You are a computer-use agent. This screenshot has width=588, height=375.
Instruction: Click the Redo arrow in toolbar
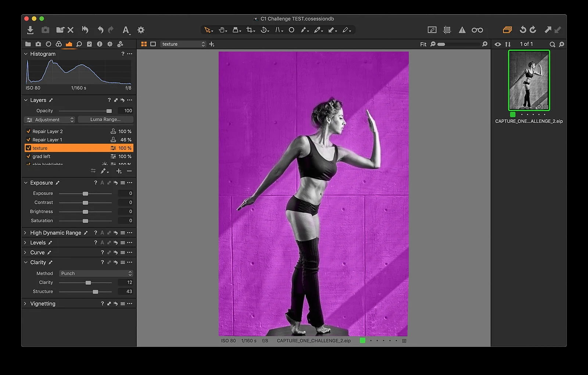[x=111, y=30]
